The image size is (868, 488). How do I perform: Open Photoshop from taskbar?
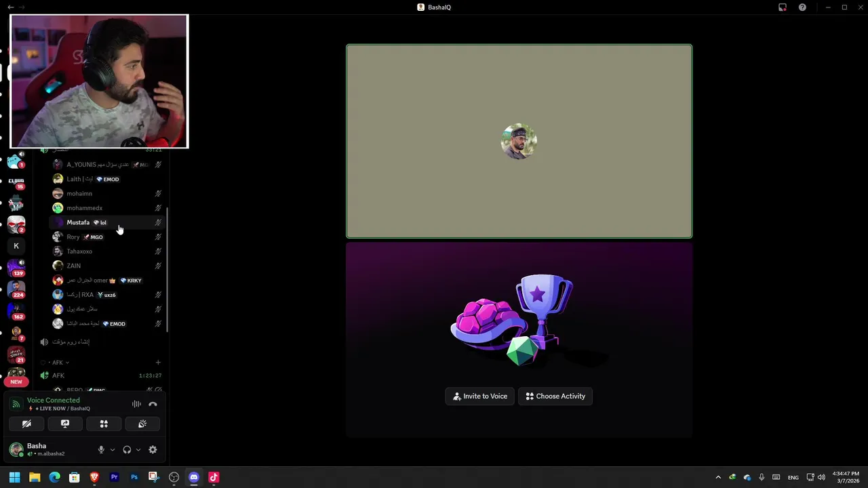click(x=134, y=477)
